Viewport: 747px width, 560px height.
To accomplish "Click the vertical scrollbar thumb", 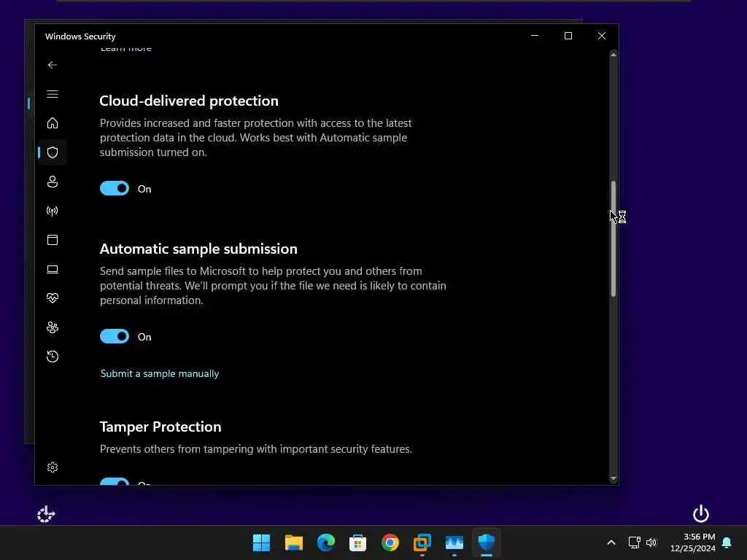I will 614,239.
